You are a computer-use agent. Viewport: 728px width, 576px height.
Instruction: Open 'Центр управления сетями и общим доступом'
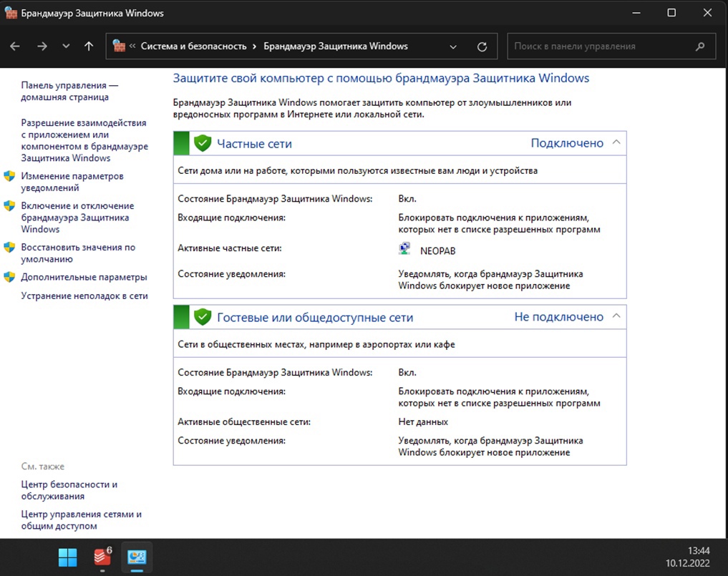click(82, 520)
